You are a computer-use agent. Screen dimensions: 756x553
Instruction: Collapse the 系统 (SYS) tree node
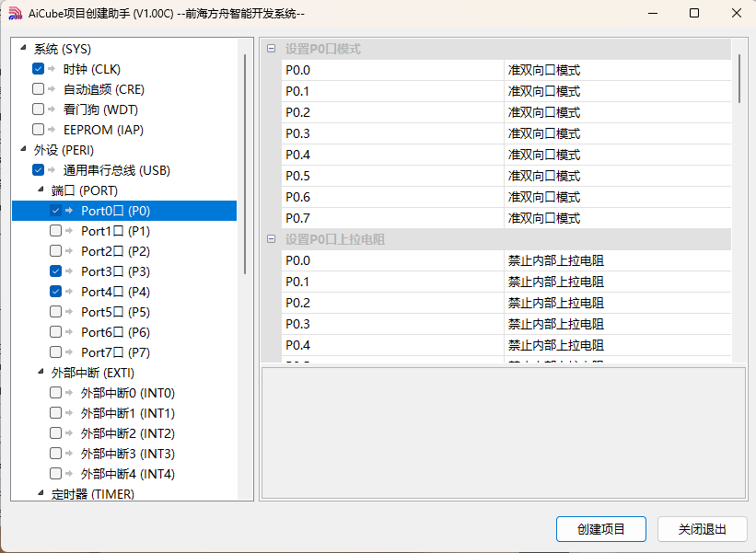(x=23, y=48)
